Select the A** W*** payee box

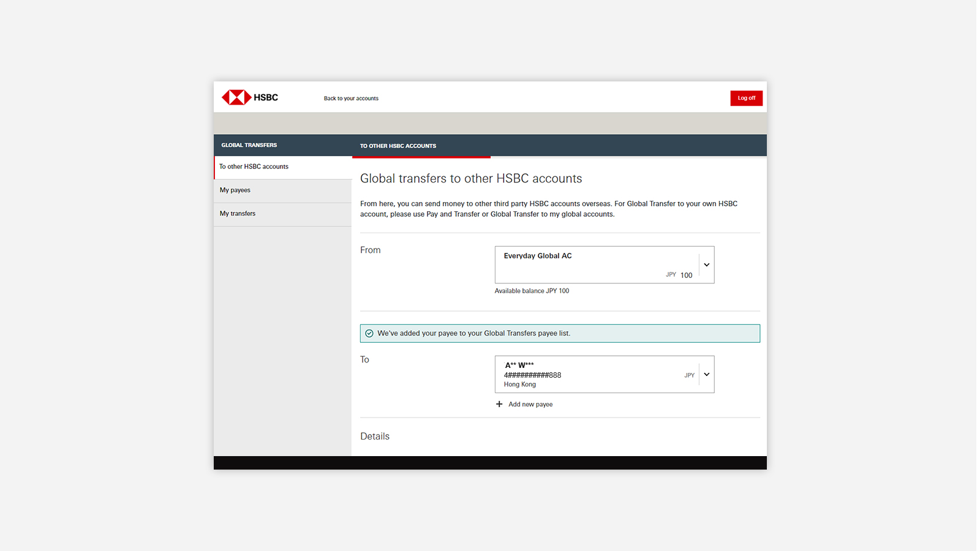(605, 375)
